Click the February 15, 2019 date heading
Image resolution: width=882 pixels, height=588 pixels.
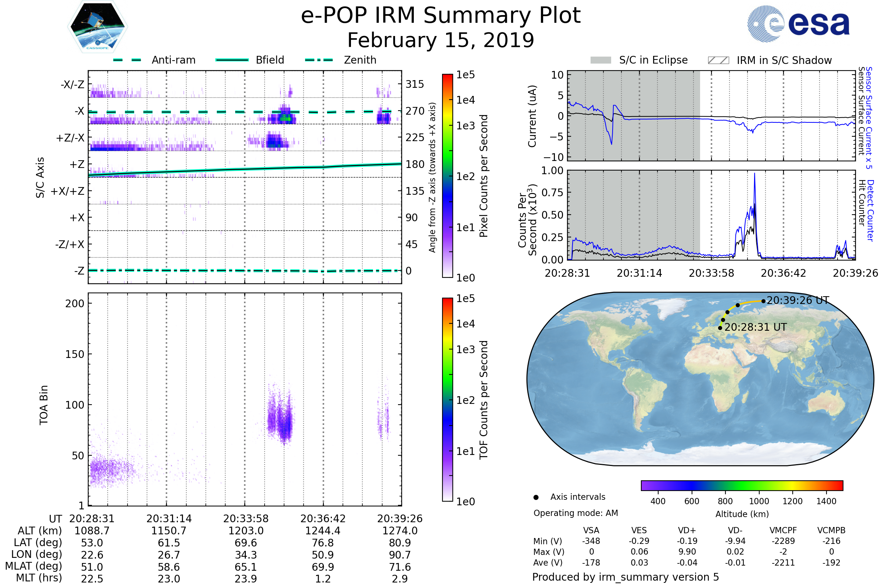coord(441,40)
